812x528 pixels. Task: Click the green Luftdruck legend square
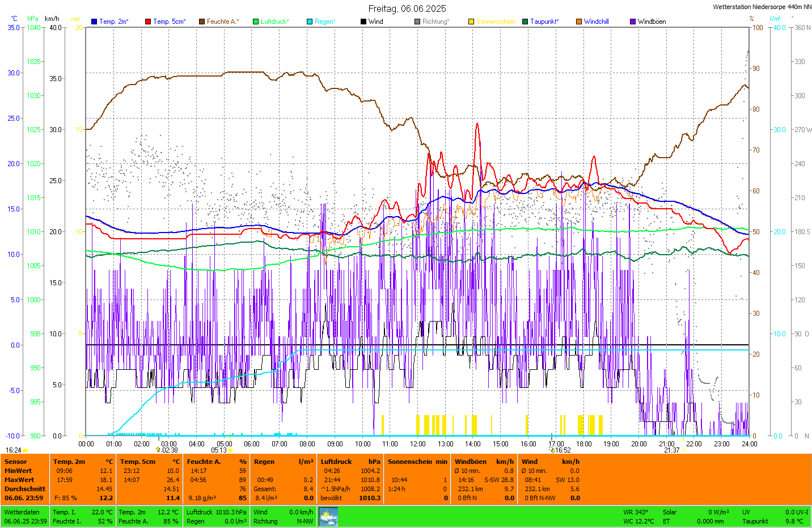tap(256, 22)
